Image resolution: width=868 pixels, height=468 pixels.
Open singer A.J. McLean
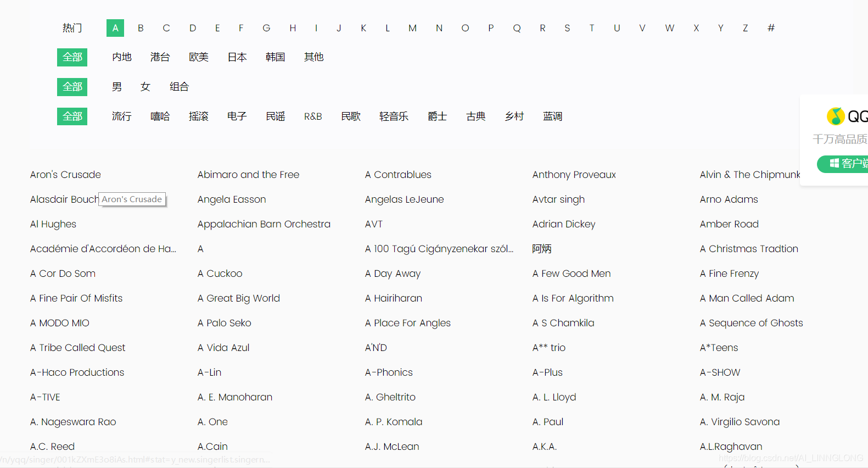pyautogui.click(x=391, y=447)
